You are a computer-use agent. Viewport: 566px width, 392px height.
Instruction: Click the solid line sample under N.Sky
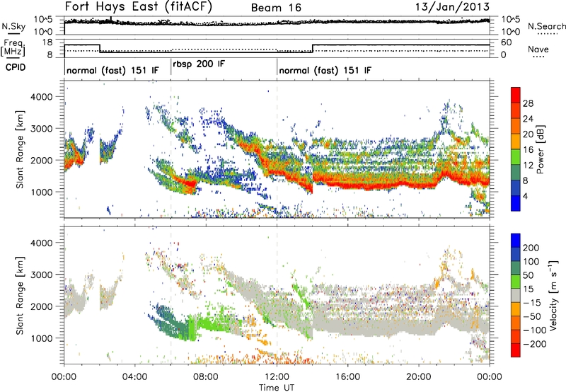pyautogui.click(x=13, y=33)
